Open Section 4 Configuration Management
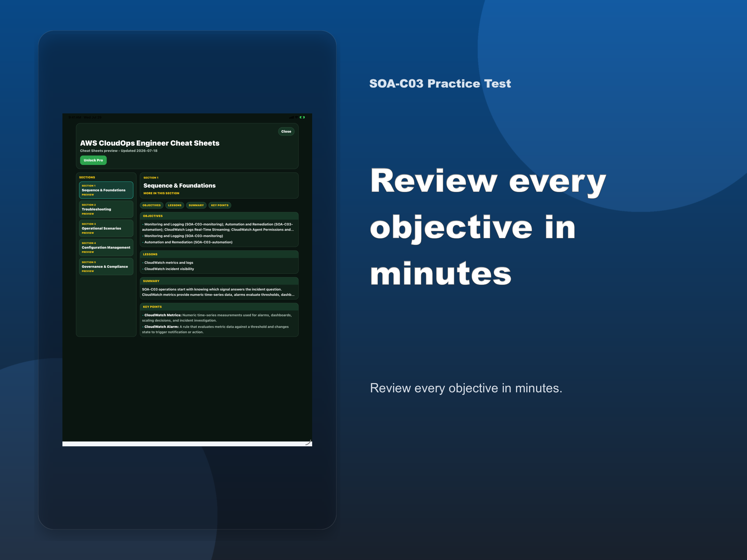747x560 pixels. pyautogui.click(x=106, y=247)
